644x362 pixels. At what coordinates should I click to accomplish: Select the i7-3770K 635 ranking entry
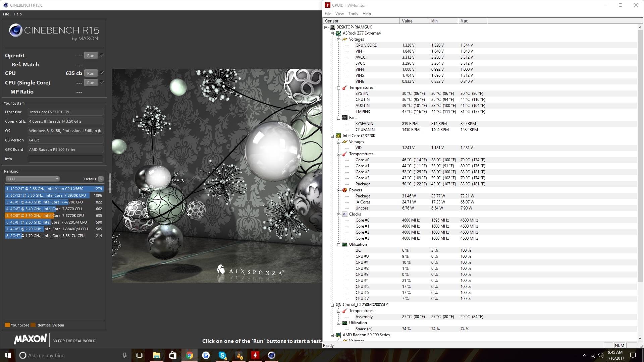tap(54, 216)
